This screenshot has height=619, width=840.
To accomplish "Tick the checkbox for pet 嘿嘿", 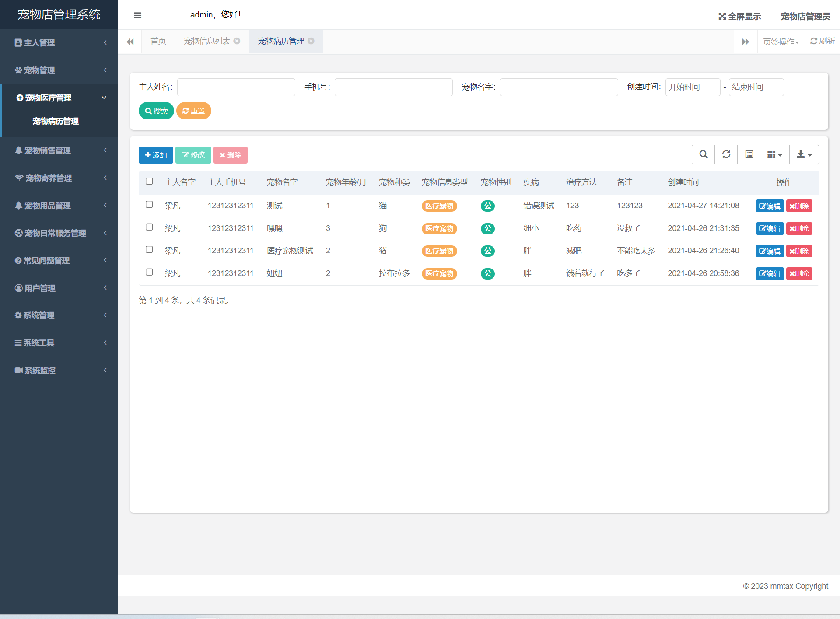I will click(x=149, y=227).
